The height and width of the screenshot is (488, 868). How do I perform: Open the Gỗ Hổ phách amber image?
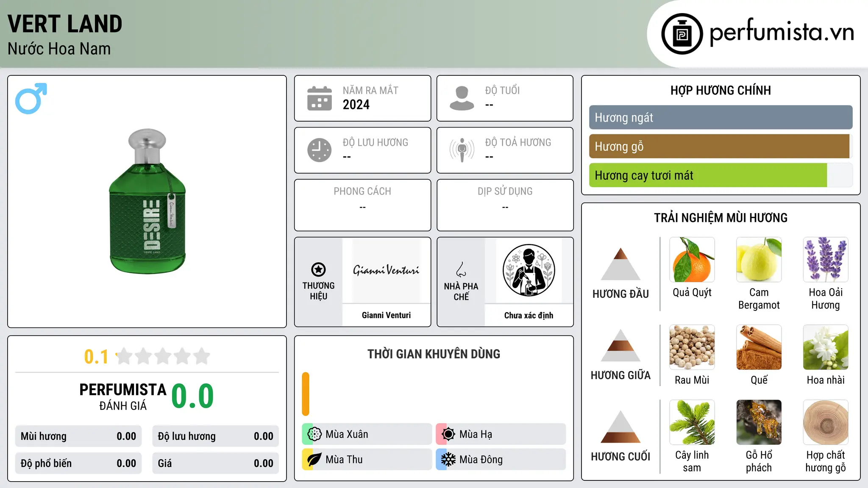click(759, 422)
